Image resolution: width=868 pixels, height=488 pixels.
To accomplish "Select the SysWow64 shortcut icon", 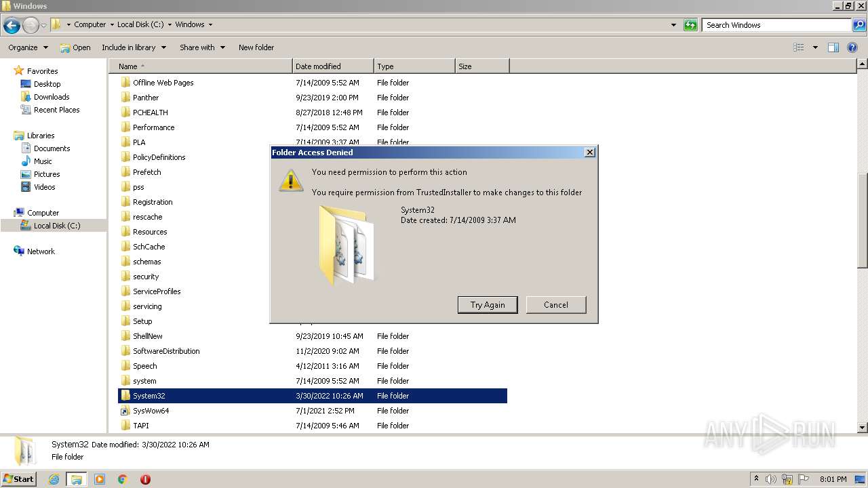I will coord(125,411).
